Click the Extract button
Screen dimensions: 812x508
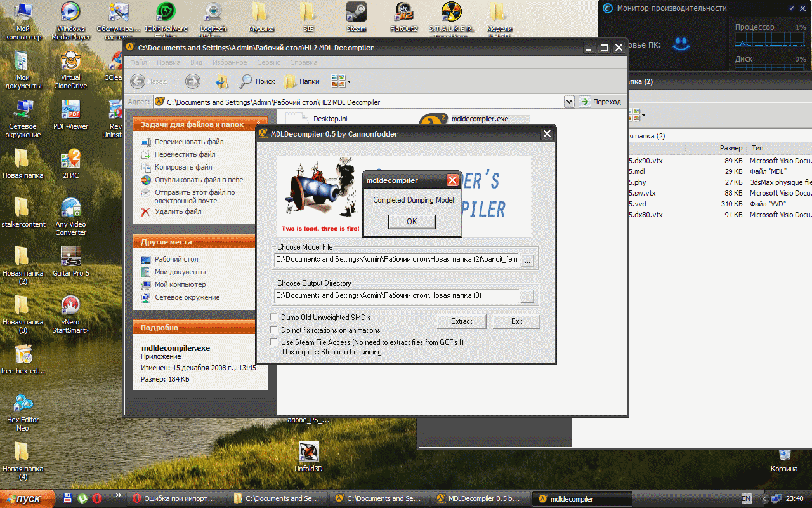click(461, 321)
